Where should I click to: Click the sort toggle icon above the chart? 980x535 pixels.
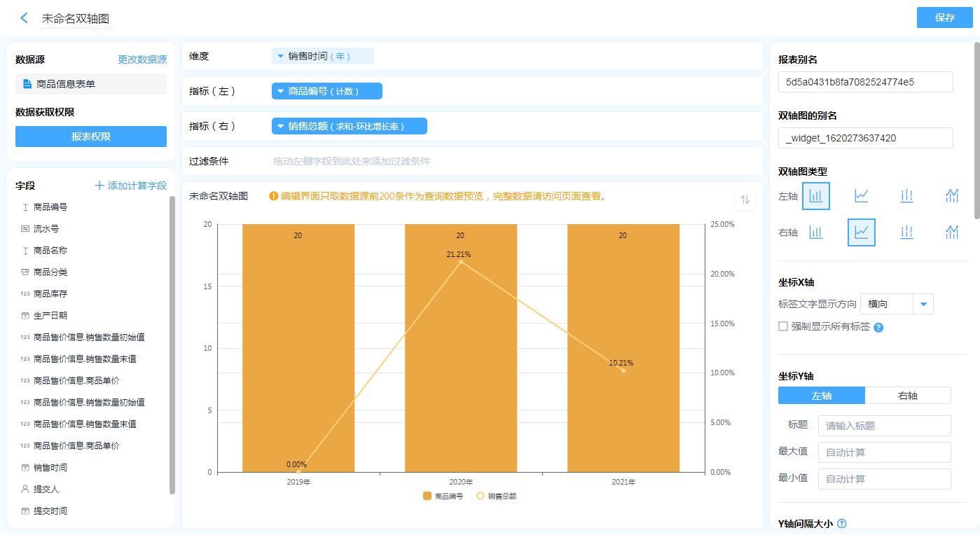(x=745, y=200)
